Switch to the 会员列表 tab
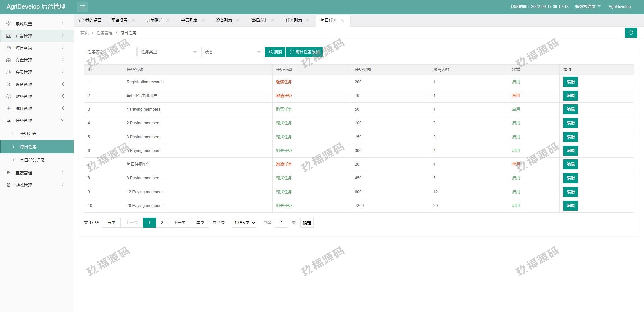The image size is (644, 312). [189, 20]
